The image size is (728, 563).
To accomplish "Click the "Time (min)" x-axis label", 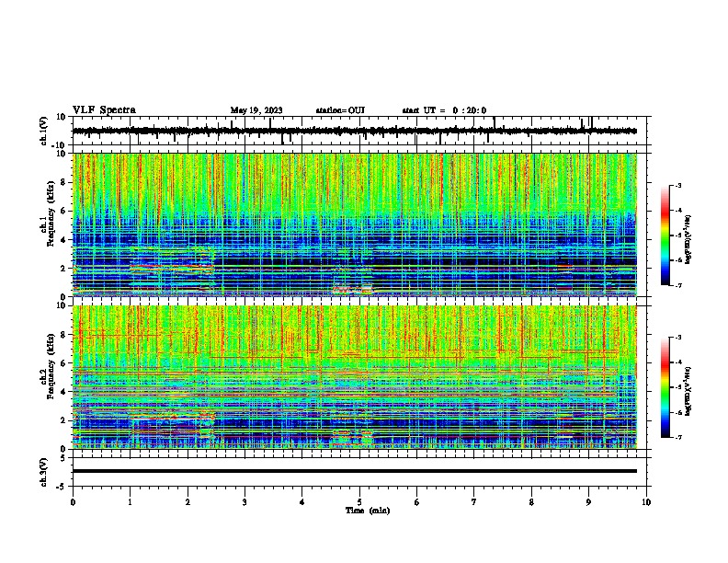I will pyautogui.click(x=368, y=511).
